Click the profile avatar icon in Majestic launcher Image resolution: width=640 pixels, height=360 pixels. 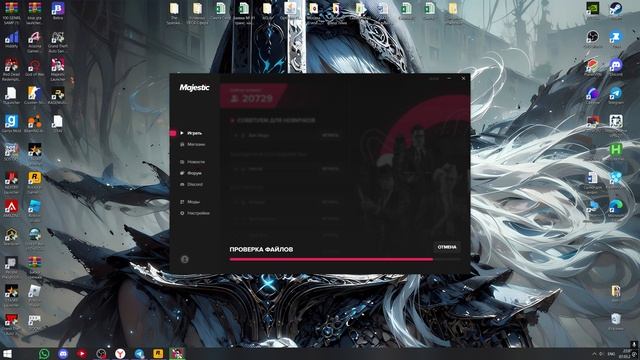click(x=184, y=259)
